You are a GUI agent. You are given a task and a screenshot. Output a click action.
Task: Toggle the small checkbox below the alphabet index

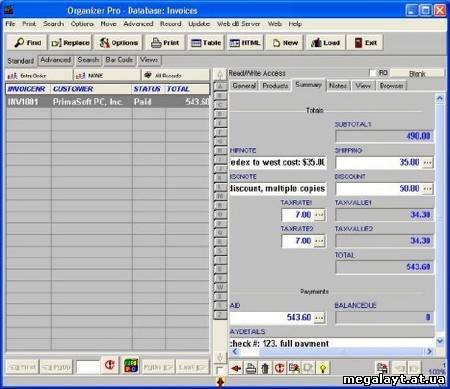pyautogui.click(x=220, y=370)
